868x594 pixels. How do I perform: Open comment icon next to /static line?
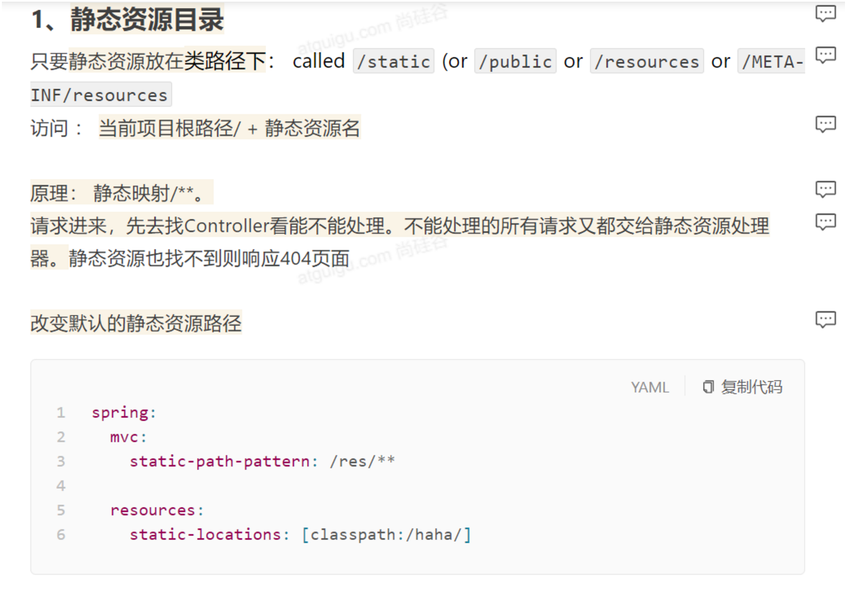pyautogui.click(x=825, y=55)
